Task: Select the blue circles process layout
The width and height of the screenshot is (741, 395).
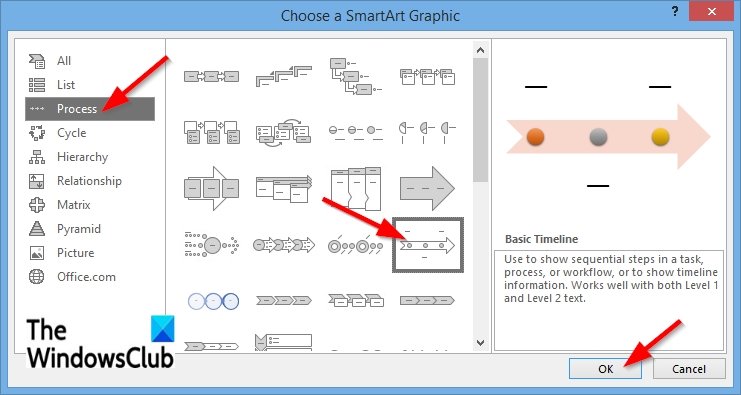Action: [x=214, y=301]
